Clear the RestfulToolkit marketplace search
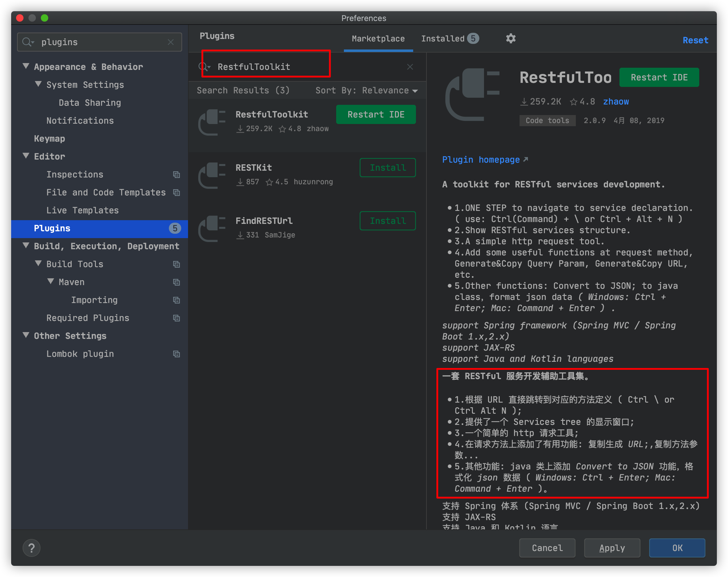 tap(410, 67)
